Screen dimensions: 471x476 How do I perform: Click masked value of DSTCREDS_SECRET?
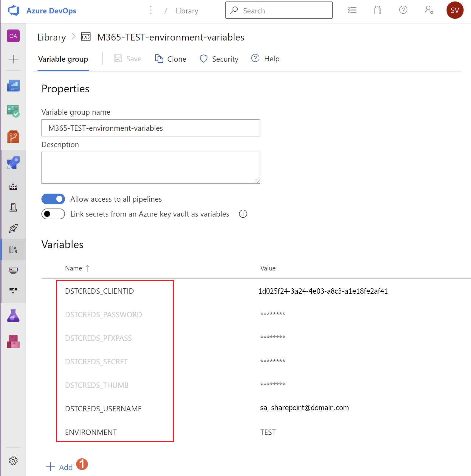(273, 361)
